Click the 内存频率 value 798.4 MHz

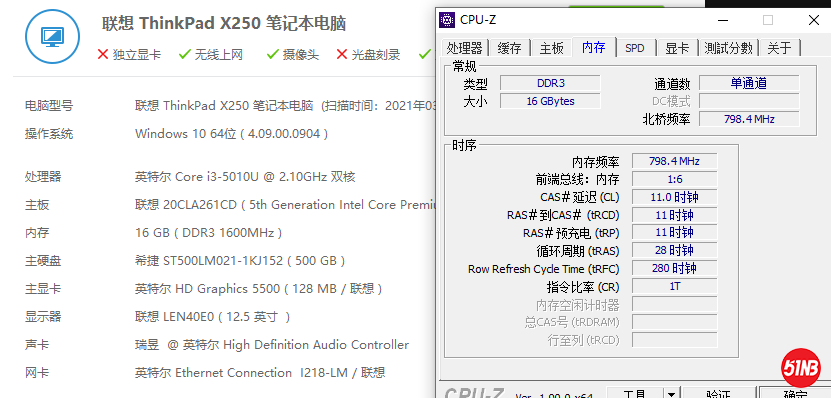click(x=674, y=161)
